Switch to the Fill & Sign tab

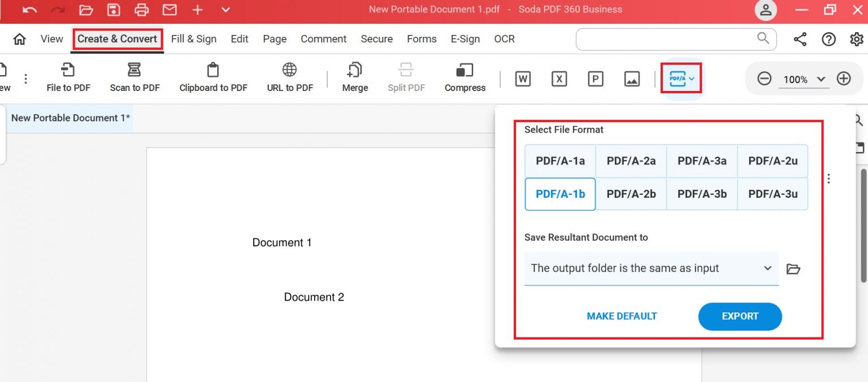[x=194, y=39]
